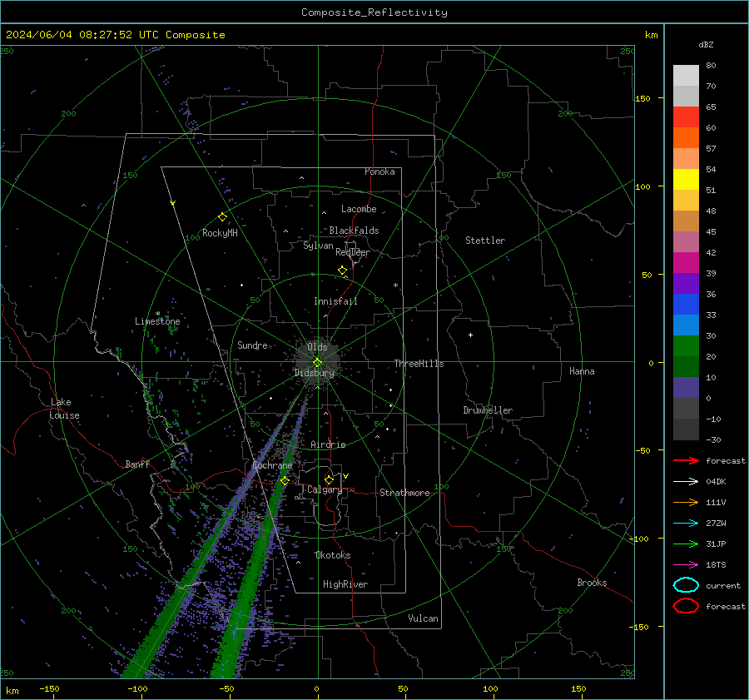Click the Airdrie city label
Screen dimensions: 749x700
[328, 444]
